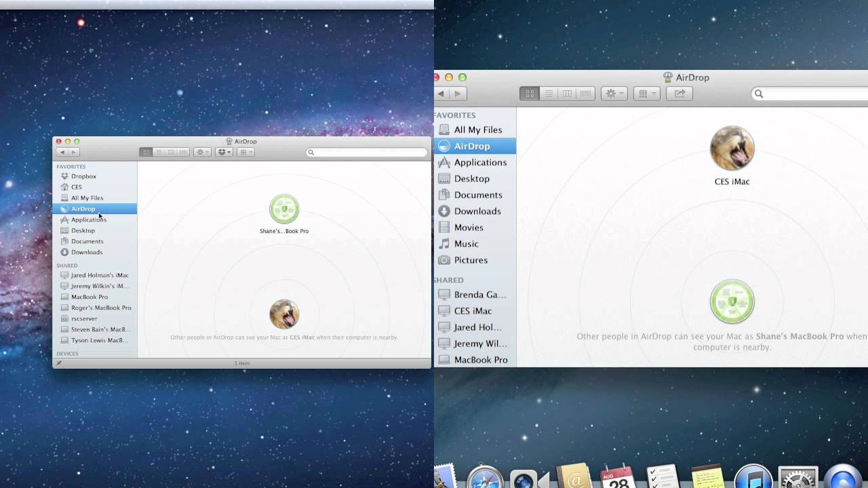Viewport: 868px width, 488px height.
Task: Switch right Finder window to Cover Flow view
Action: point(586,94)
